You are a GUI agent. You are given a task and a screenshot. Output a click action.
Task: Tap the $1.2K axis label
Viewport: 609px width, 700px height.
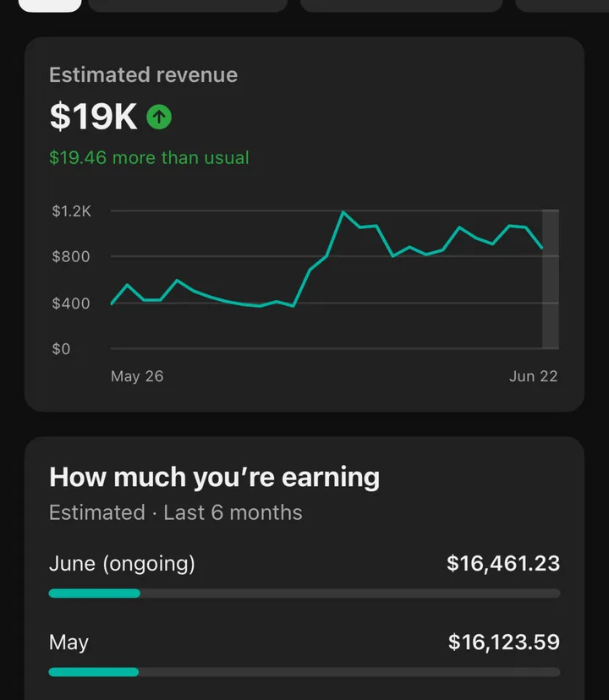(72, 211)
